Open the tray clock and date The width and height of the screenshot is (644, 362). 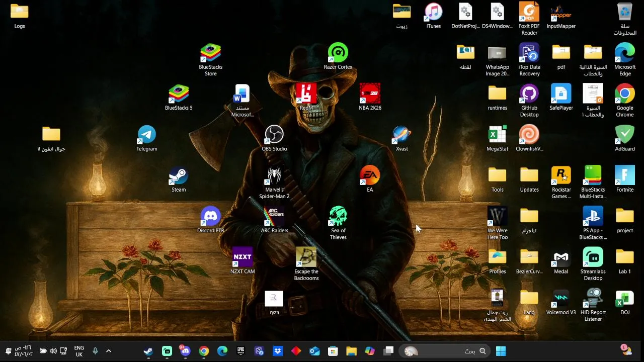tap(24, 351)
